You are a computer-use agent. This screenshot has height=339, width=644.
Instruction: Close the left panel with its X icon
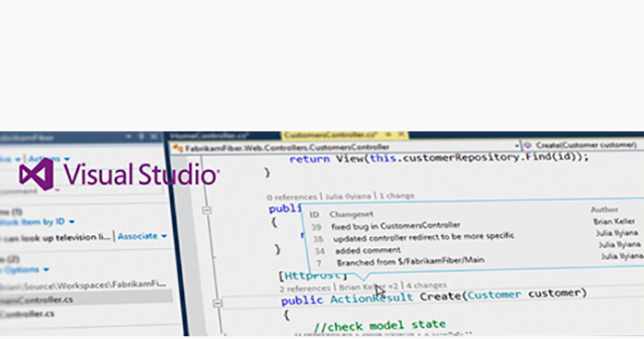pyautogui.click(x=154, y=136)
